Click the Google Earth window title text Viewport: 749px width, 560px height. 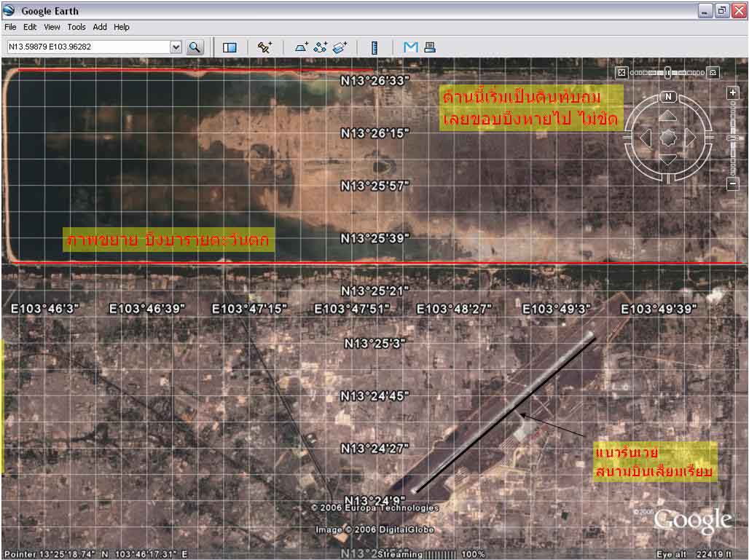click(x=50, y=10)
